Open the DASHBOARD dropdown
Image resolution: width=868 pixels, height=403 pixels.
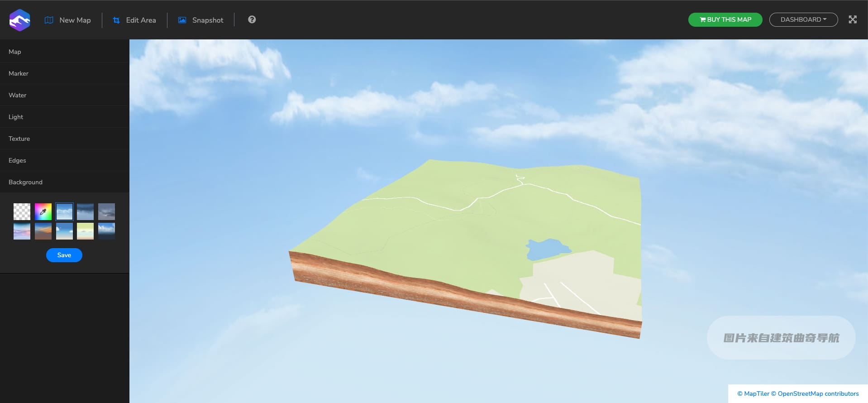click(803, 19)
